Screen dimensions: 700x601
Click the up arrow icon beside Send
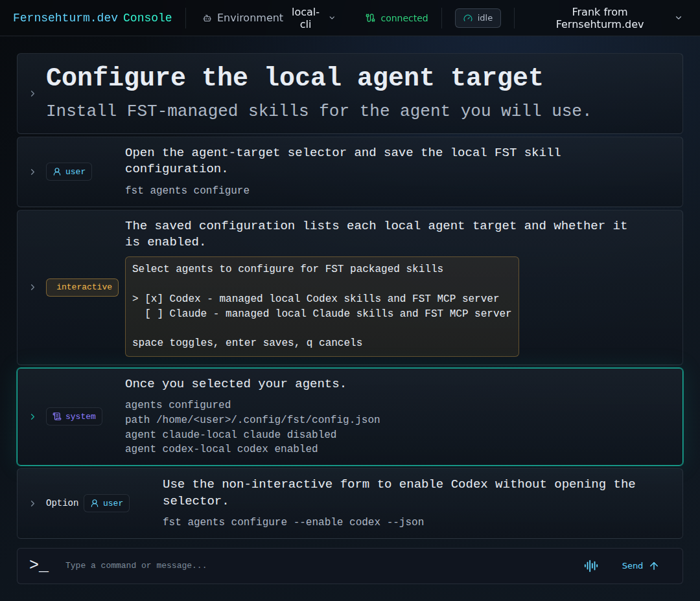[x=654, y=566]
